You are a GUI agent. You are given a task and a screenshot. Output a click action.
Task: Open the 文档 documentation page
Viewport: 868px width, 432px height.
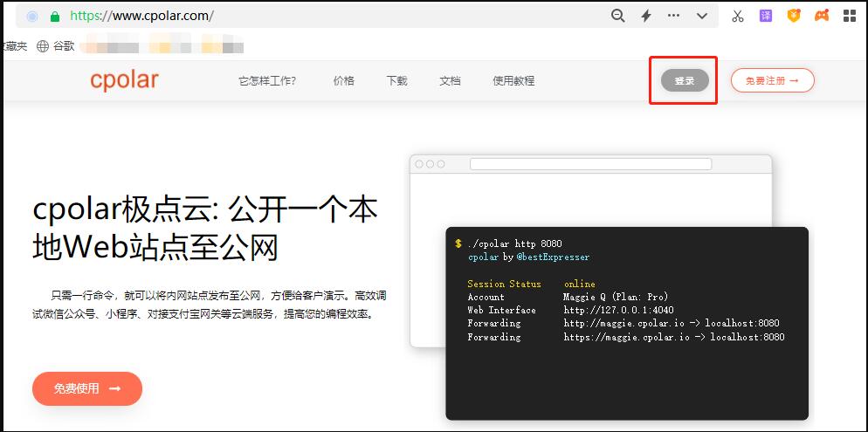coord(450,81)
